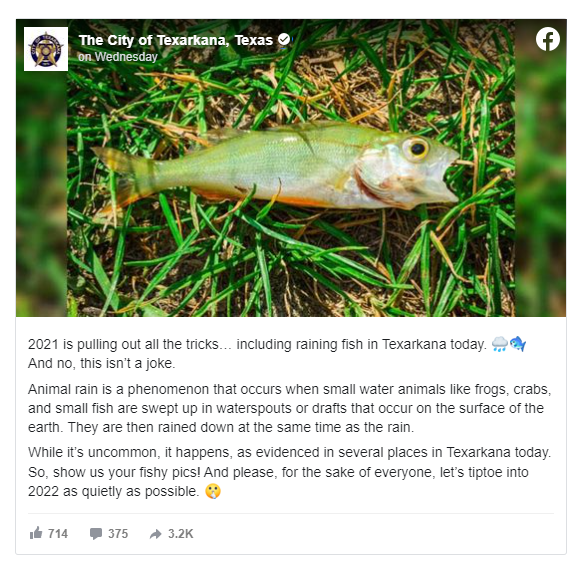Viewport: 579px width, 563px height.
Task: View the 3.2K shares count
Action: pyautogui.click(x=181, y=533)
